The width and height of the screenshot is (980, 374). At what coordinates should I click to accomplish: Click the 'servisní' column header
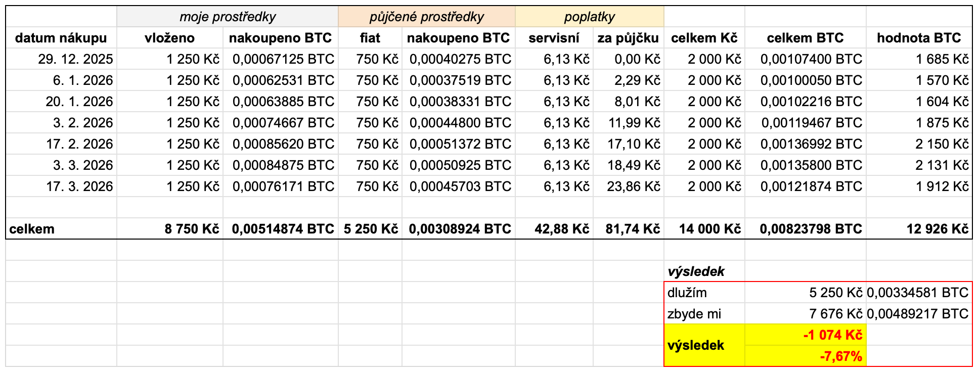pos(554,38)
